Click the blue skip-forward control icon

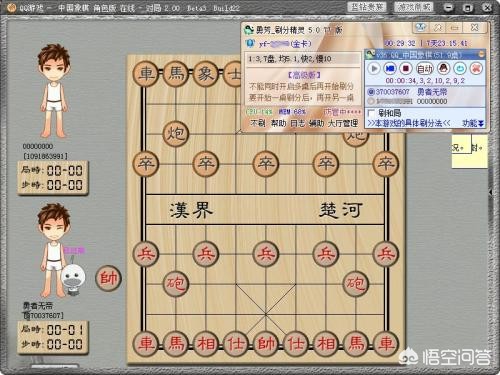click(x=390, y=69)
